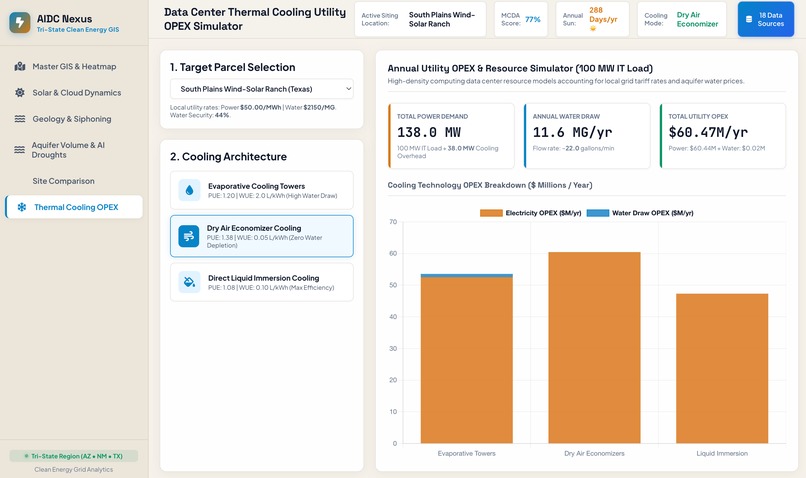Click 'Liquid Immersion' axis label

[x=722, y=453]
